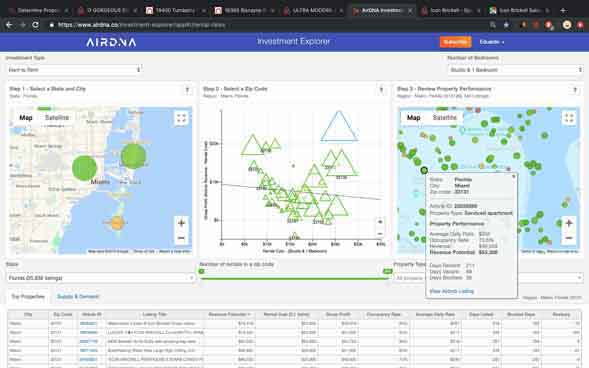The width and height of the screenshot is (589, 368).
Task: Bookmark this page with the star icon
Action: point(506,25)
